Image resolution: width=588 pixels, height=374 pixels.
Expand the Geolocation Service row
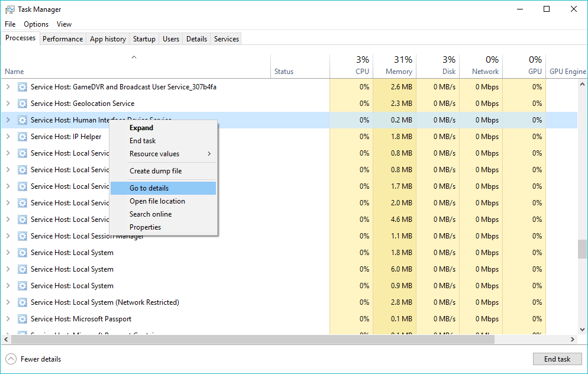(8, 104)
